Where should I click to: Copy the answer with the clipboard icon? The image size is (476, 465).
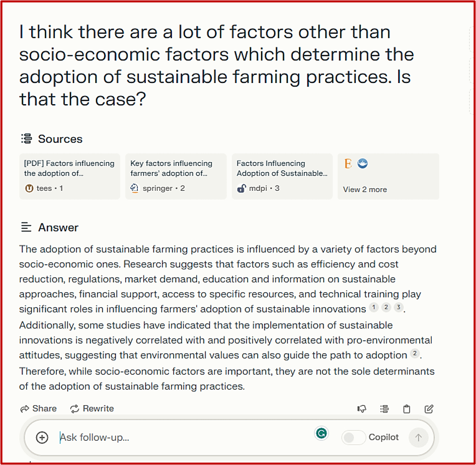407,409
